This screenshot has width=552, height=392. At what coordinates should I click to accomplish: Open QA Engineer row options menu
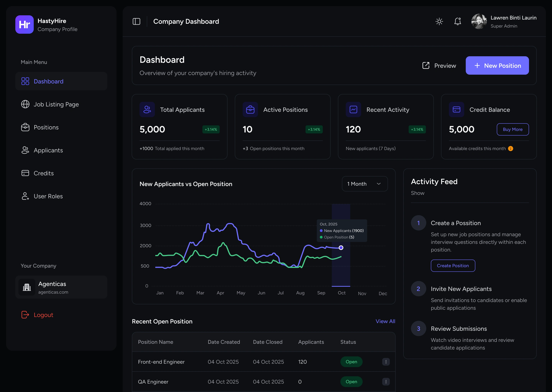[x=386, y=381]
